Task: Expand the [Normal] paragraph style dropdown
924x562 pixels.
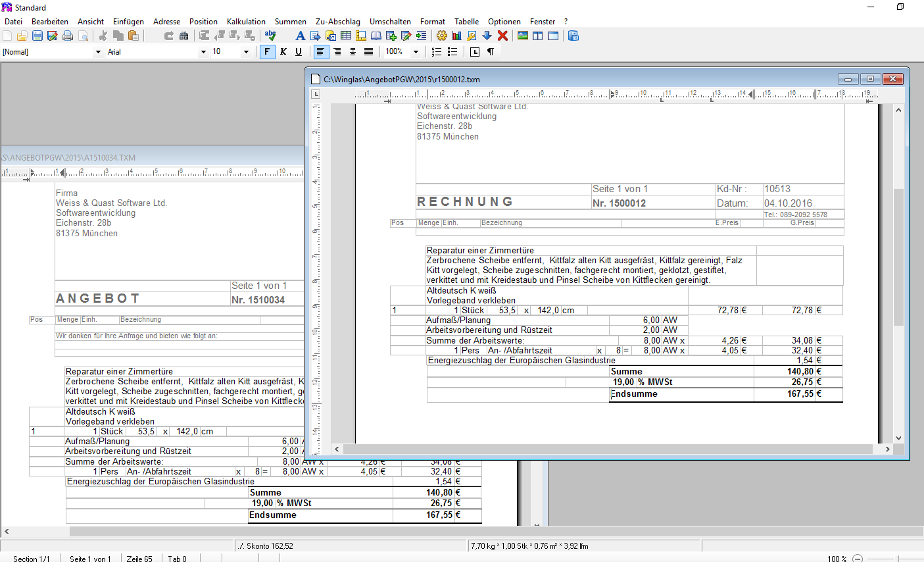Action: (99, 52)
